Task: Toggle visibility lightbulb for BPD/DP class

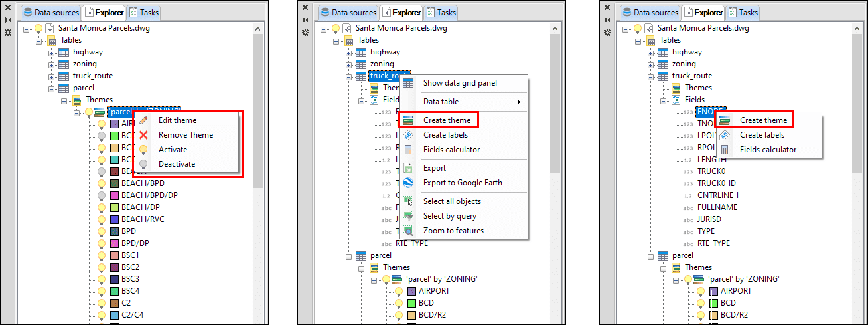Action: tap(102, 243)
